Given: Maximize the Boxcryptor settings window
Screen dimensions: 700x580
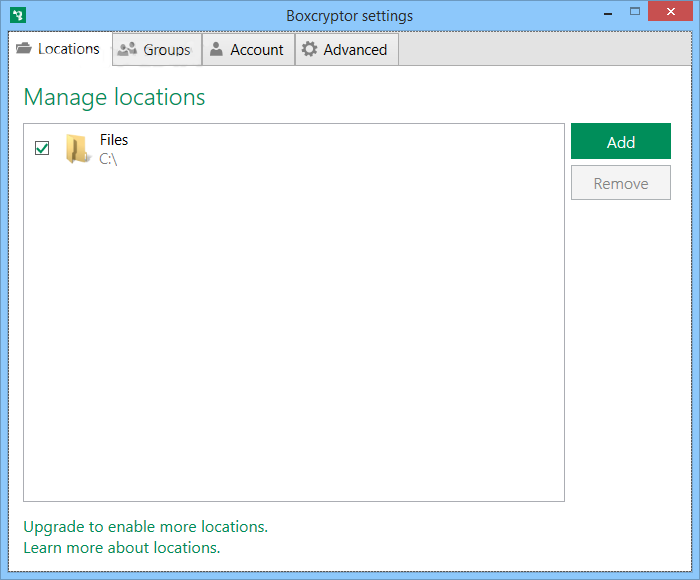Looking at the screenshot, I should coord(636,14).
